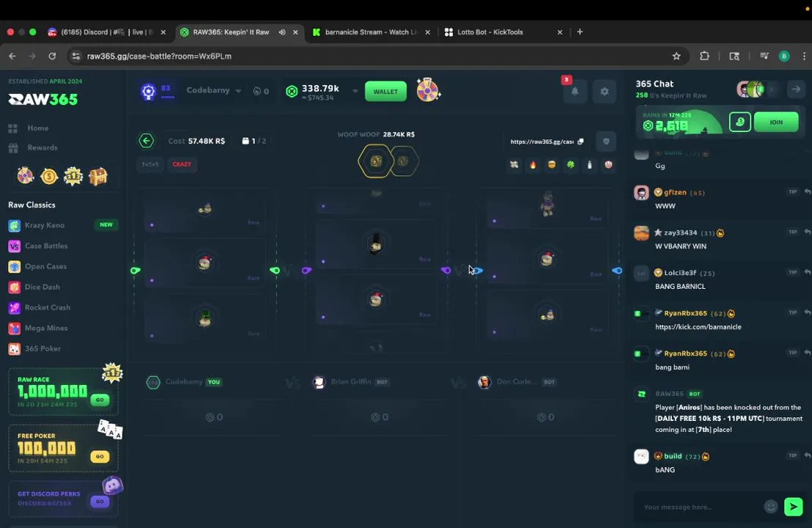Bookmark this page with the star icon
Screen dimensions: 812x528
(676, 56)
